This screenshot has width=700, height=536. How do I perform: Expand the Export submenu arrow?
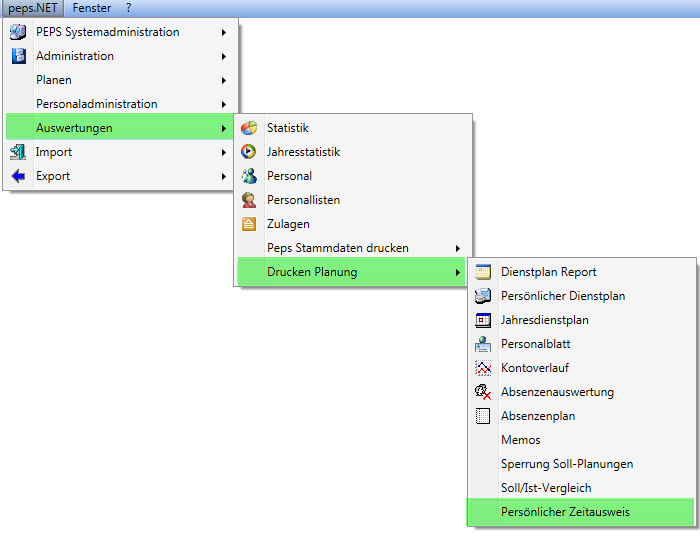(224, 177)
